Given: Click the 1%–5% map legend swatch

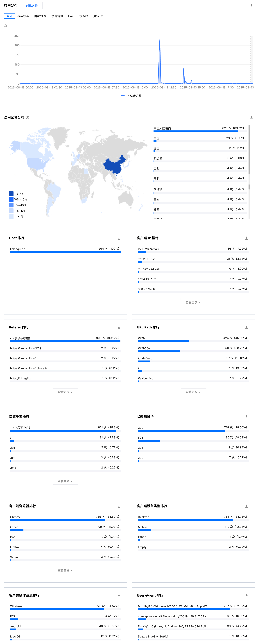Looking at the screenshot, I should [x=11, y=211].
